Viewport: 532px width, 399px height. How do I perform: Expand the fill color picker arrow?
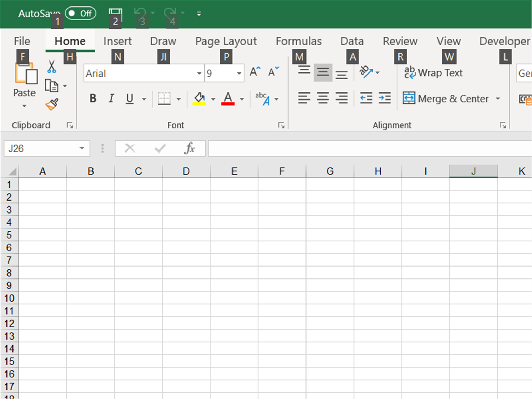point(213,99)
